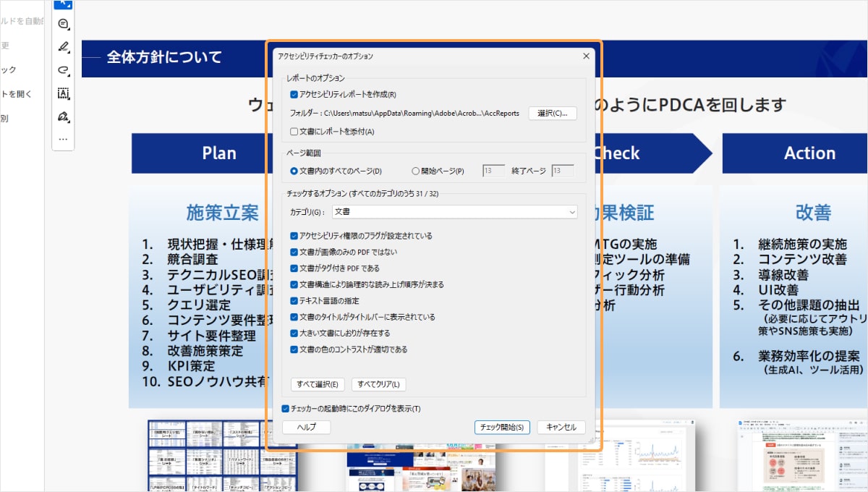Toggle 大きい文書にしおりが存在する checkbox
This screenshot has width=868, height=492.
click(x=294, y=334)
